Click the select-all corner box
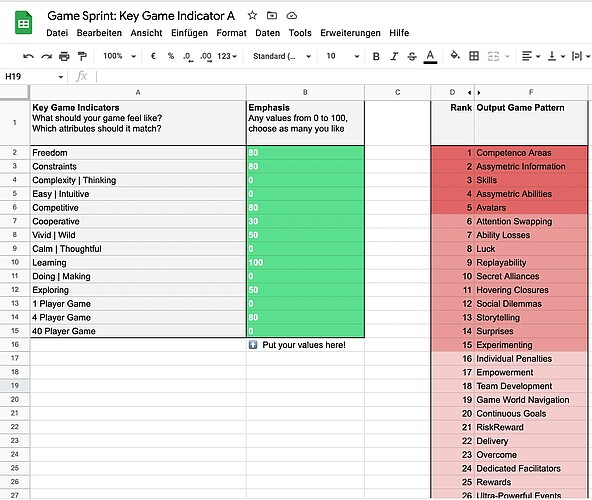Screen dimensions: 592x500 pos(14,92)
